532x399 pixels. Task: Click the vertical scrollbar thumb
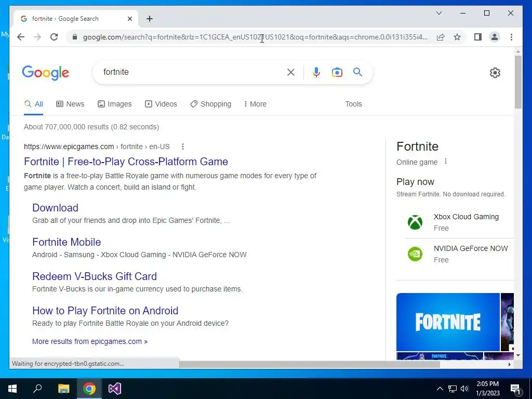[x=518, y=82]
